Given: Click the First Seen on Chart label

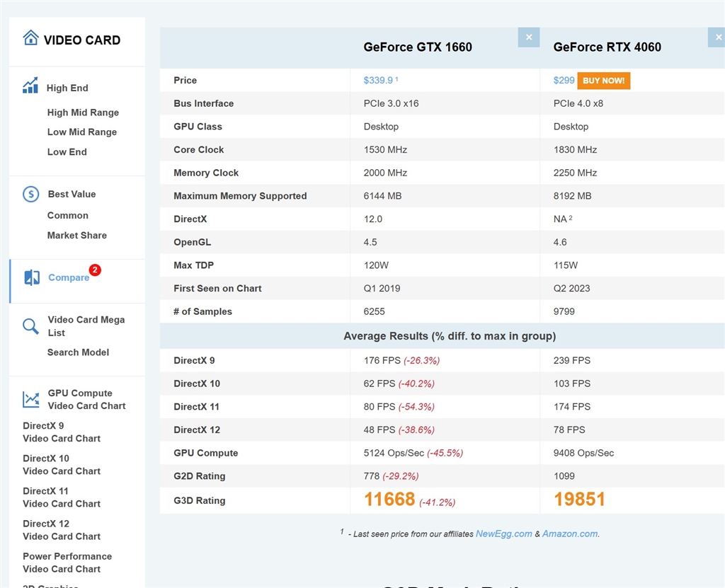Looking at the screenshot, I should [x=217, y=289].
